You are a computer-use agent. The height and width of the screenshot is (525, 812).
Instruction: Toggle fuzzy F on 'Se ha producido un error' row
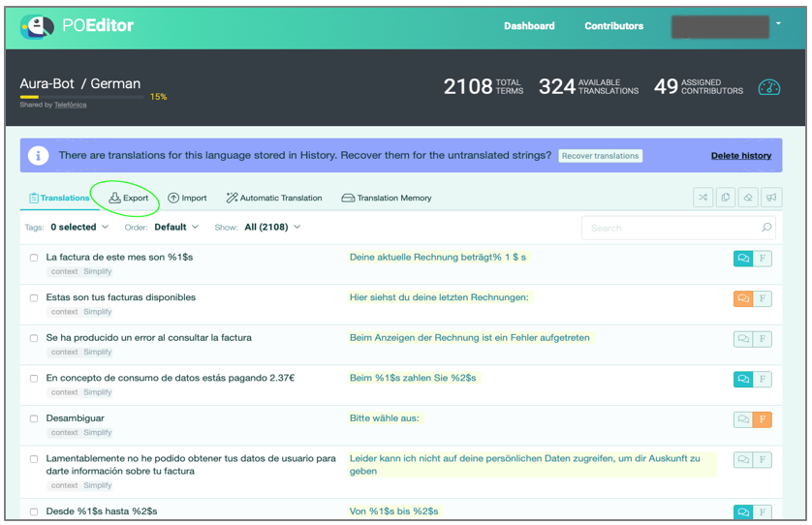coord(763,339)
